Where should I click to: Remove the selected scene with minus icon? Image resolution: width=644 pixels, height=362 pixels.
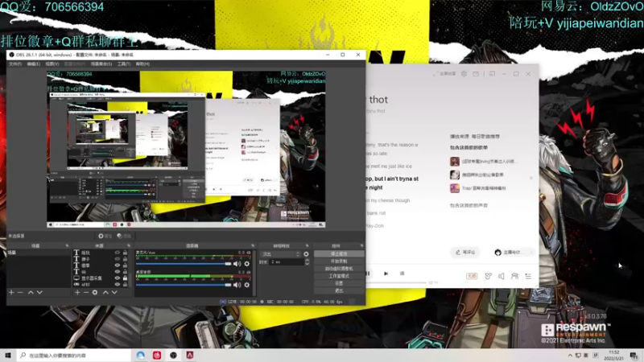(20, 292)
